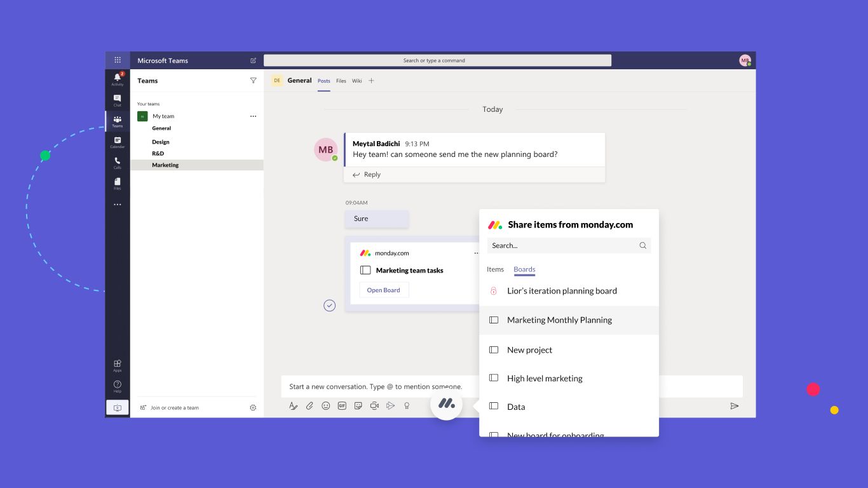The width and height of the screenshot is (868, 488).
Task: Click the Praise badge icon
Action: coord(407,405)
